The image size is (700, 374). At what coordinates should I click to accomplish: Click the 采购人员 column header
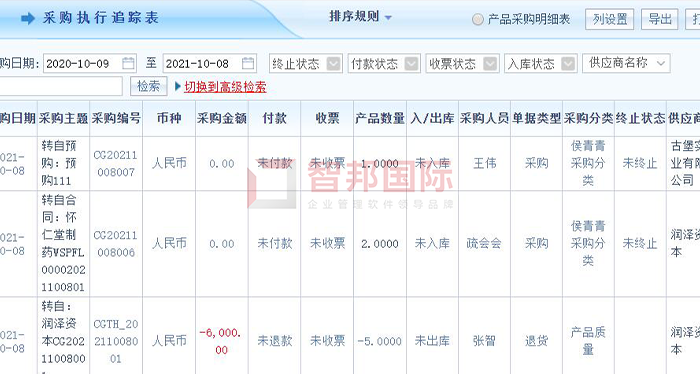(x=484, y=118)
